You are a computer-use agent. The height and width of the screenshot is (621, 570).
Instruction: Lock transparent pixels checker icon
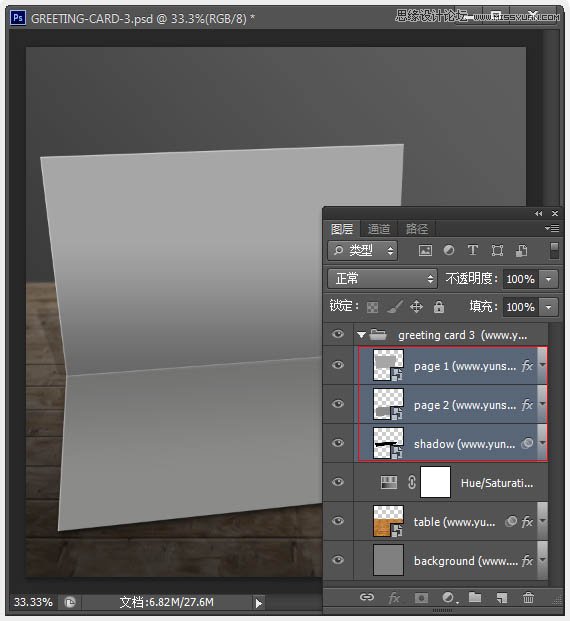tap(372, 307)
